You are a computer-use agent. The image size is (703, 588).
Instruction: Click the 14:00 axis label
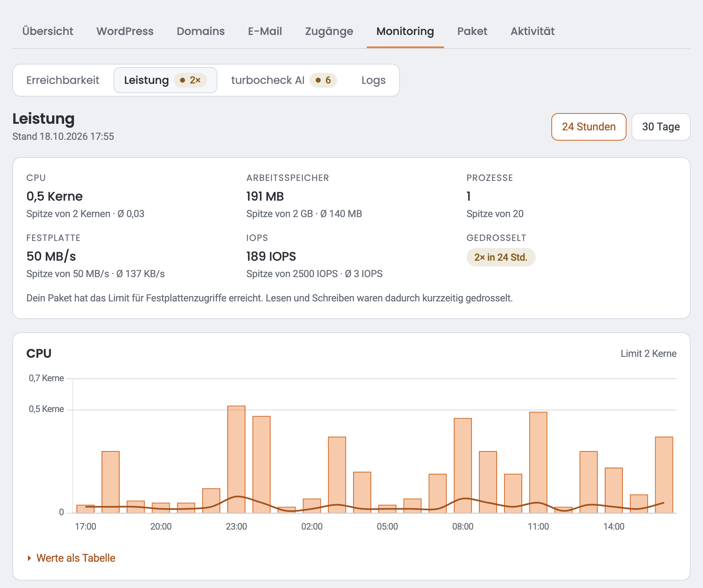(614, 527)
